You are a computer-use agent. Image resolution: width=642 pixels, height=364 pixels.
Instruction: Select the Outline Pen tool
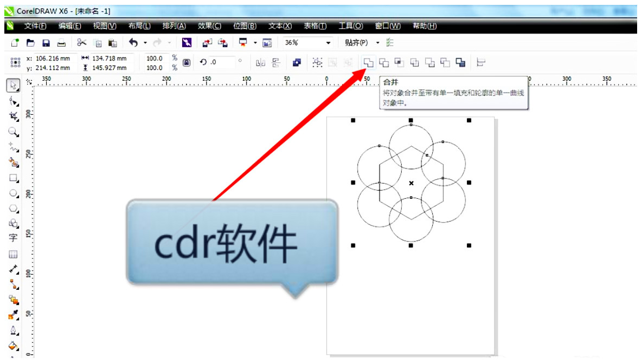point(14,330)
